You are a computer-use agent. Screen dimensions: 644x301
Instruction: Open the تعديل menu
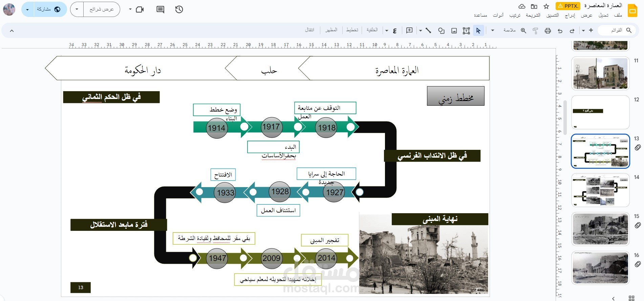click(x=603, y=15)
